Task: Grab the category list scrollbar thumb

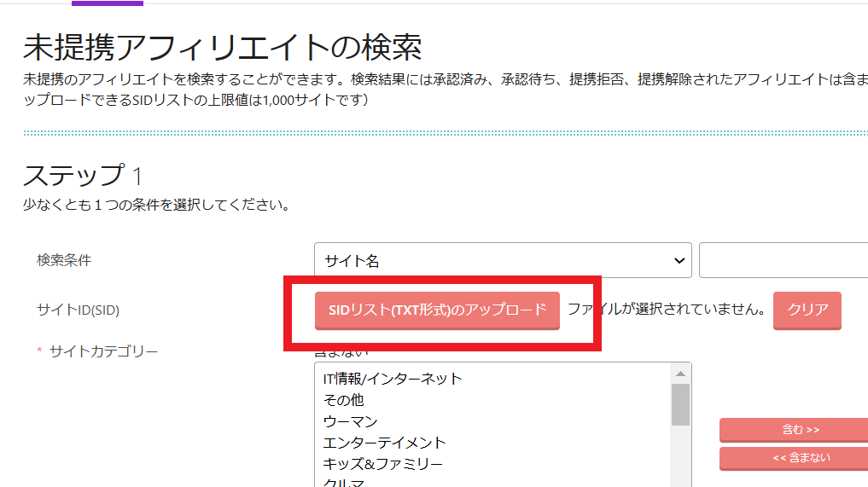Action: coord(680,404)
